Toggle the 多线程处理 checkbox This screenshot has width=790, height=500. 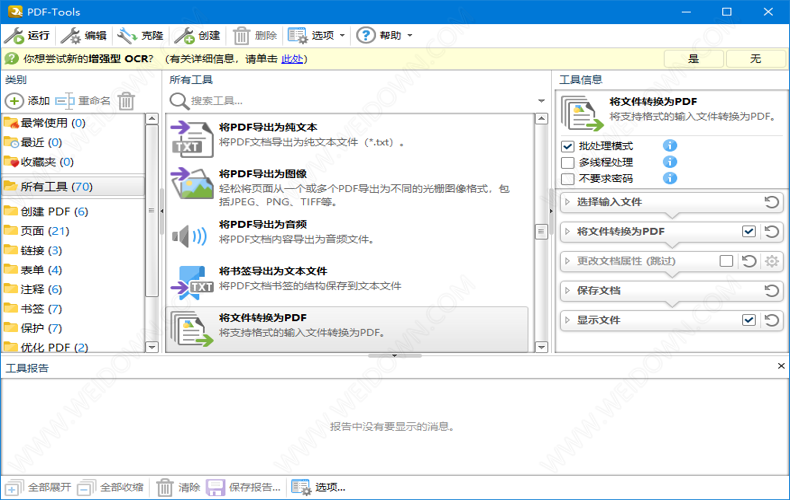tap(568, 163)
